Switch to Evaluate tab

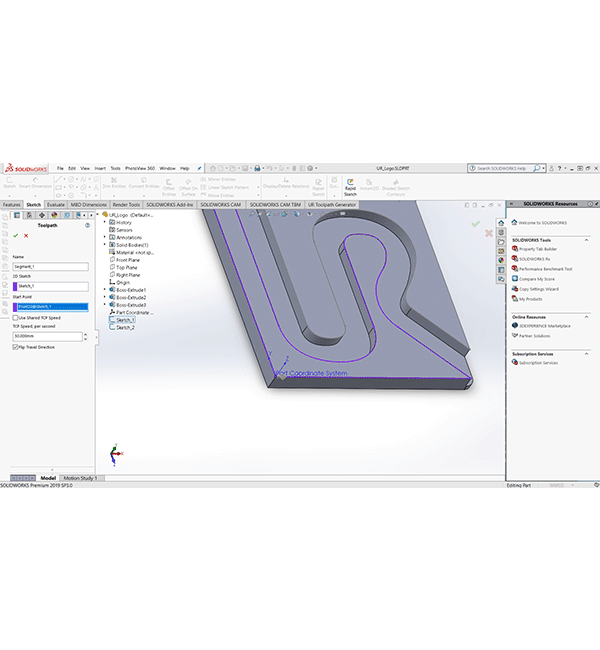(56, 205)
